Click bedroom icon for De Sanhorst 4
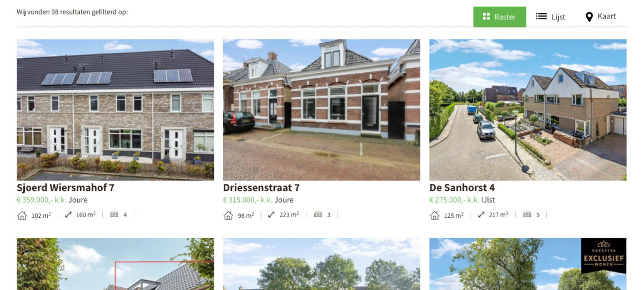Image resolution: width=644 pixels, height=290 pixels. [x=527, y=214]
